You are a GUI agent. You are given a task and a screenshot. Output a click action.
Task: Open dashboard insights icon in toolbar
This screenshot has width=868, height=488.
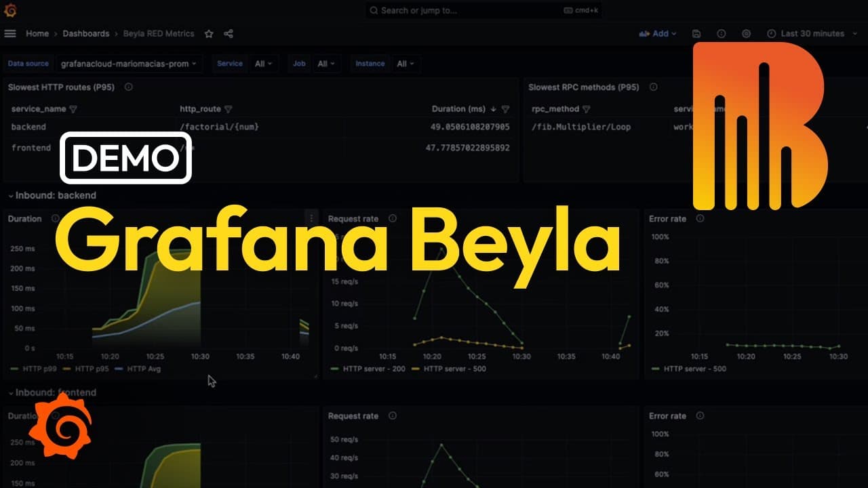(x=722, y=34)
